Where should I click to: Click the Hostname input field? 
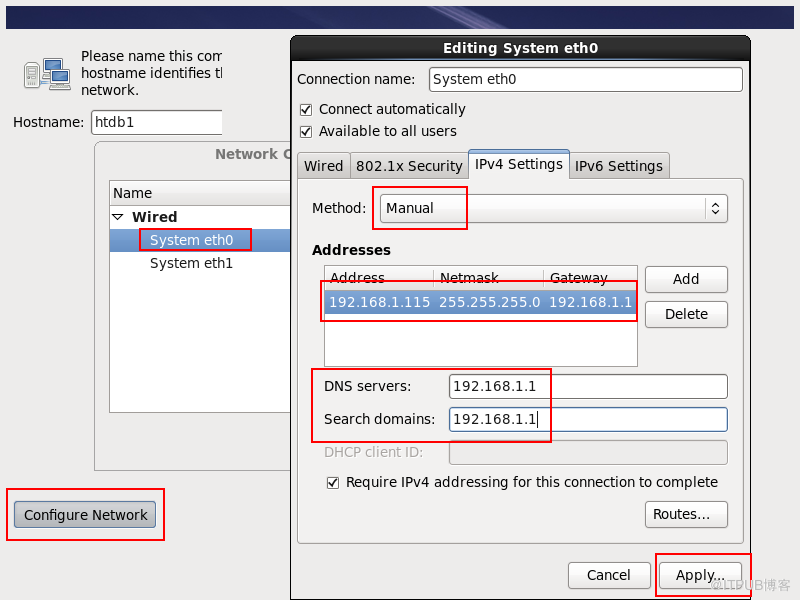pos(156,122)
